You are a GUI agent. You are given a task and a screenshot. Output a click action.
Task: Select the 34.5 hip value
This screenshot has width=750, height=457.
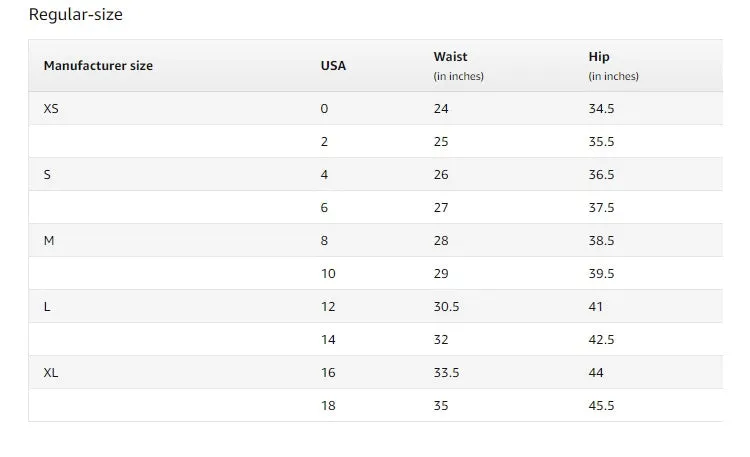coord(601,109)
